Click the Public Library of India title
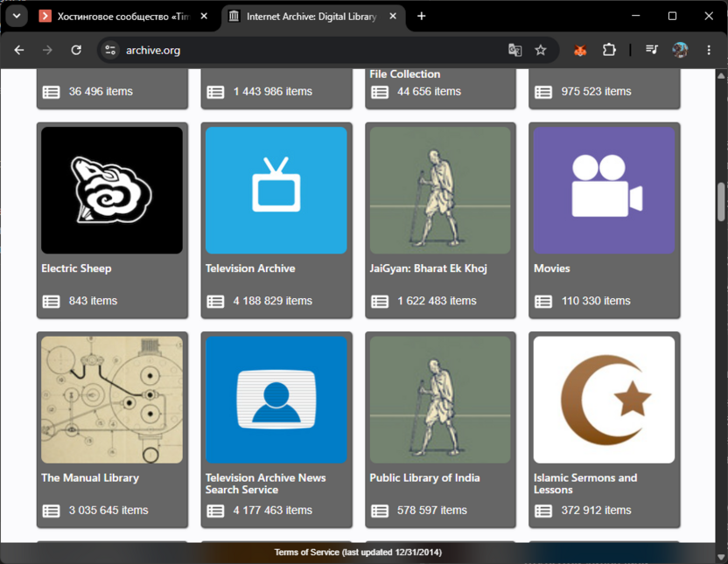The width and height of the screenshot is (728, 564). pyautogui.click(x=424, y=477)
